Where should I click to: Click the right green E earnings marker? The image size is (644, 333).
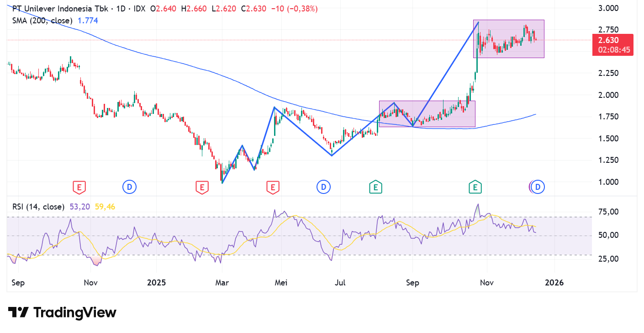click(x=475, y=187)
